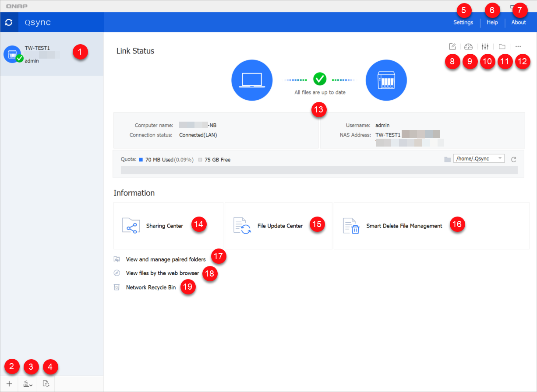Click the green checkmark sync status icon
Viewport: 537px width, 392px height.
click(320, 79)
